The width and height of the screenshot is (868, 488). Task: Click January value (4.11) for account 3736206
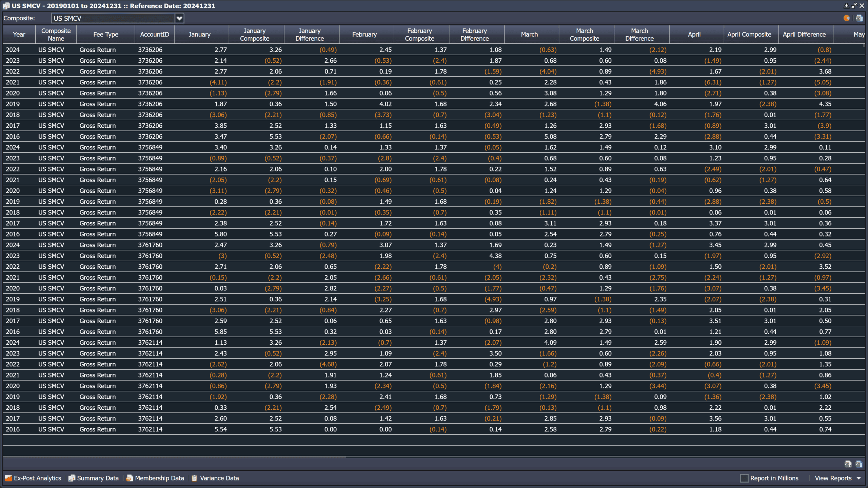pyautogui.click(x=218, y=82)
